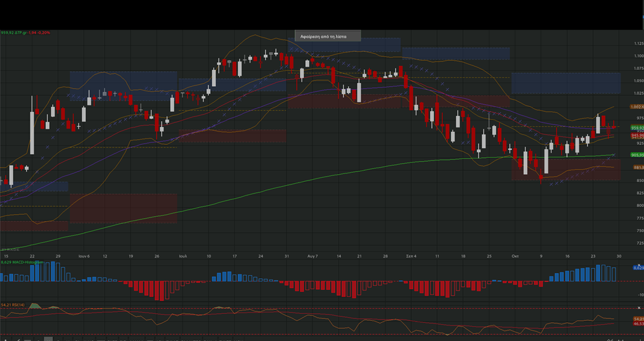Screen dimensions: 644x341
Task: Close the RSI(14) indicator panel
Action: pyautogui.click(x=639, y=308)
